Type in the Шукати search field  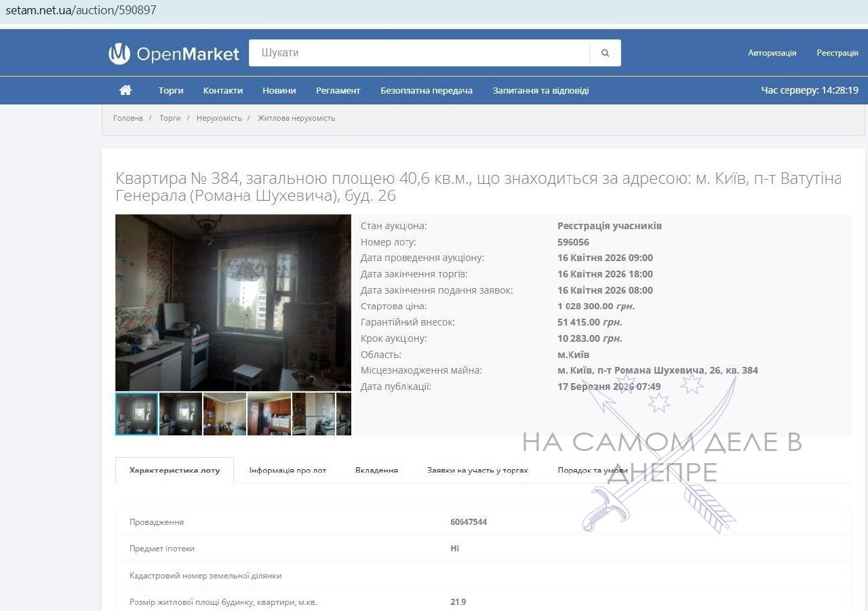tap(418, 53)
